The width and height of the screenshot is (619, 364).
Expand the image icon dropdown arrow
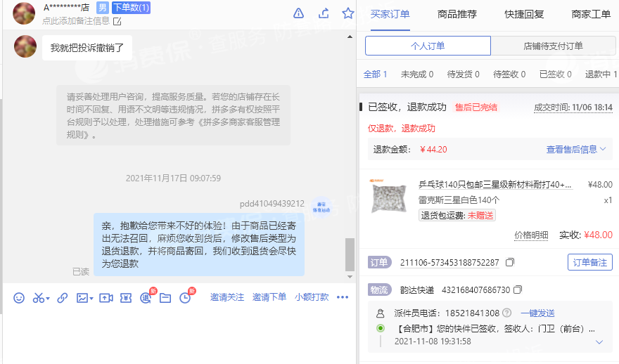[91, 299]
